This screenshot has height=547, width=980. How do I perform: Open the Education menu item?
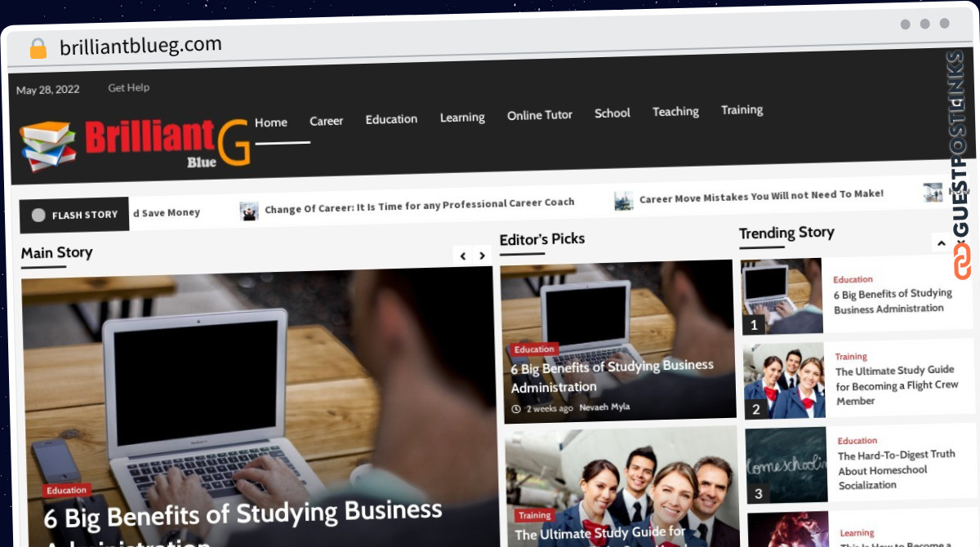tap(391, 119)
